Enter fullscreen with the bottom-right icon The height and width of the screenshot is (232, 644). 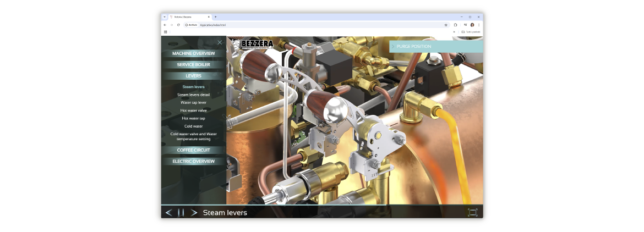click(x=472, y=213)
